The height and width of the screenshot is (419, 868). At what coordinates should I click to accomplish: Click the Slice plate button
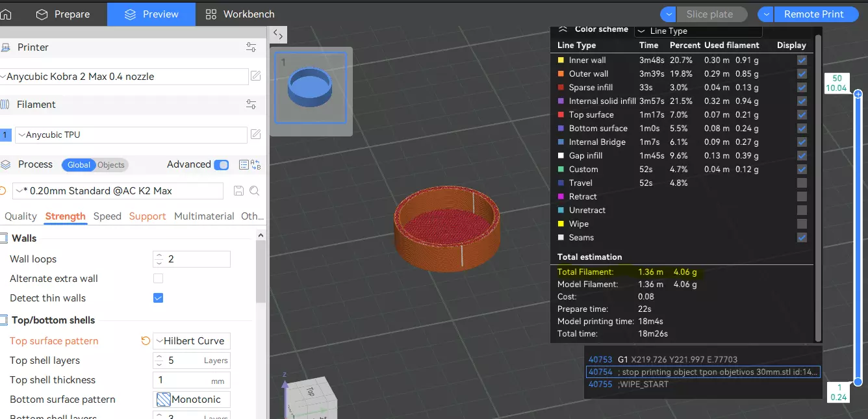[x=712, y=14]
